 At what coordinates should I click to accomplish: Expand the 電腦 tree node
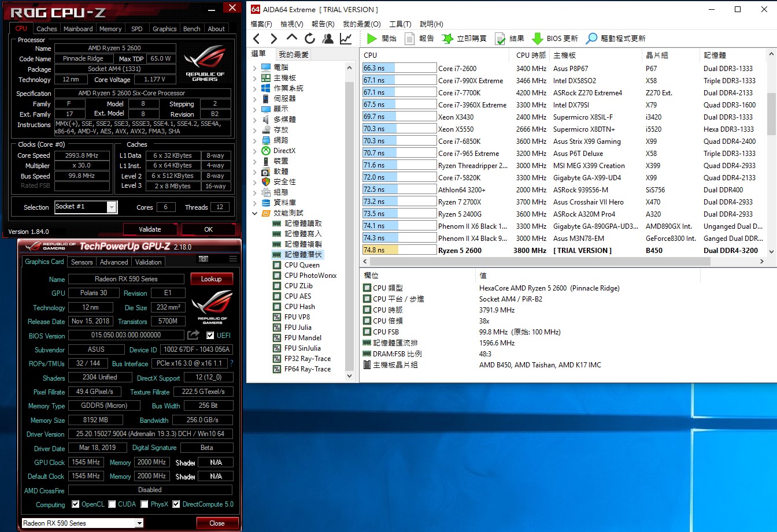254,68
